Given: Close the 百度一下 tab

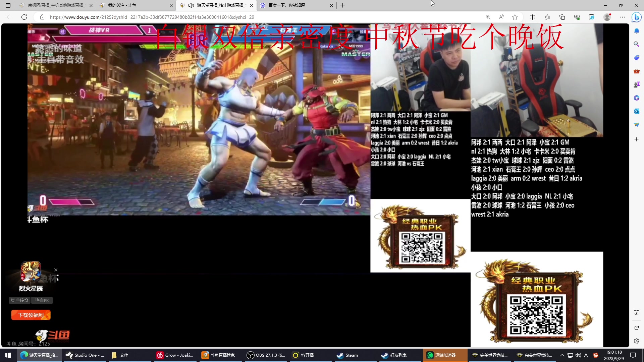Looking at the screenshot, I should [331, 5].
